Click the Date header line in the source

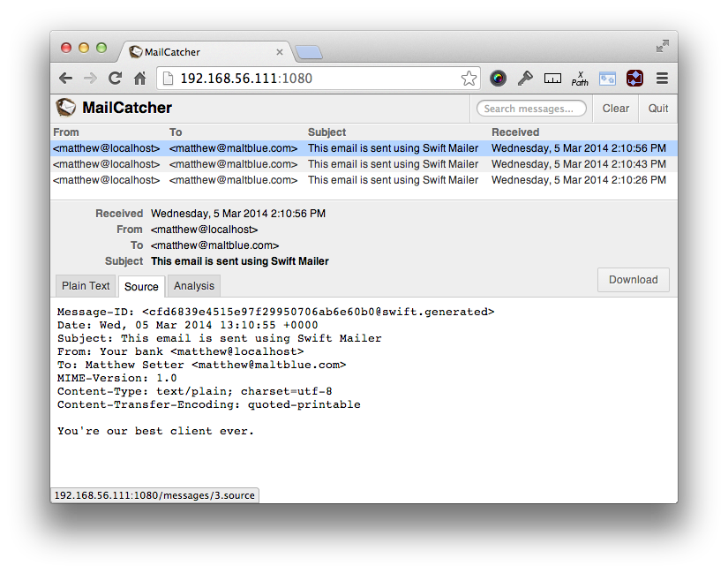coord(188,325)
